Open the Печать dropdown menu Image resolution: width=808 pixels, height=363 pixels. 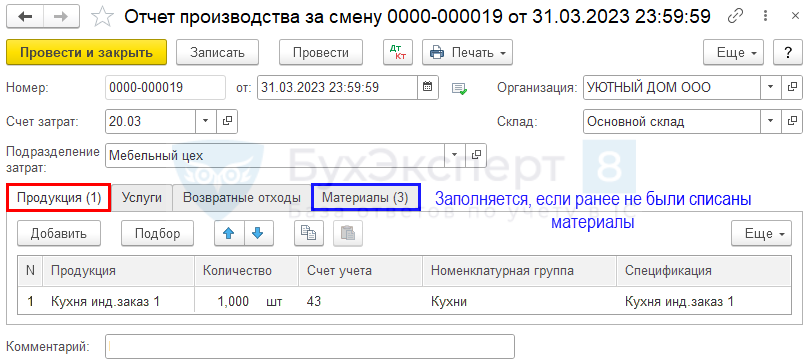[x=467, y=52]
